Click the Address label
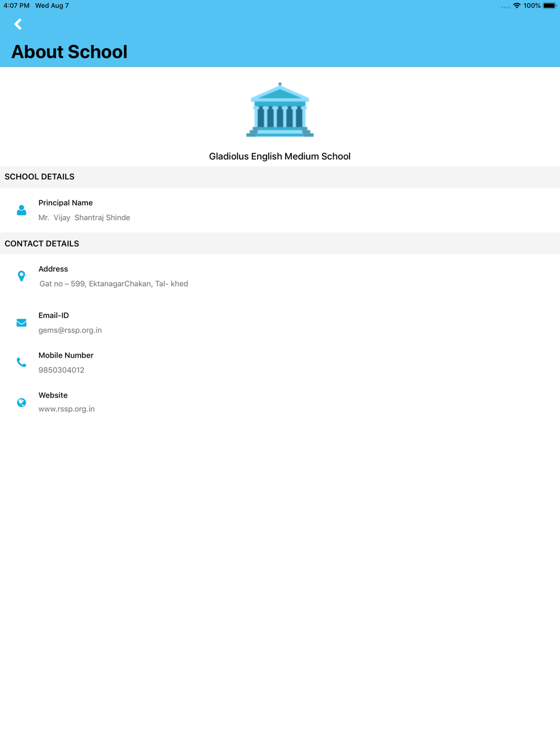Viewport: 560px width, 747px height. click(53, 269)
